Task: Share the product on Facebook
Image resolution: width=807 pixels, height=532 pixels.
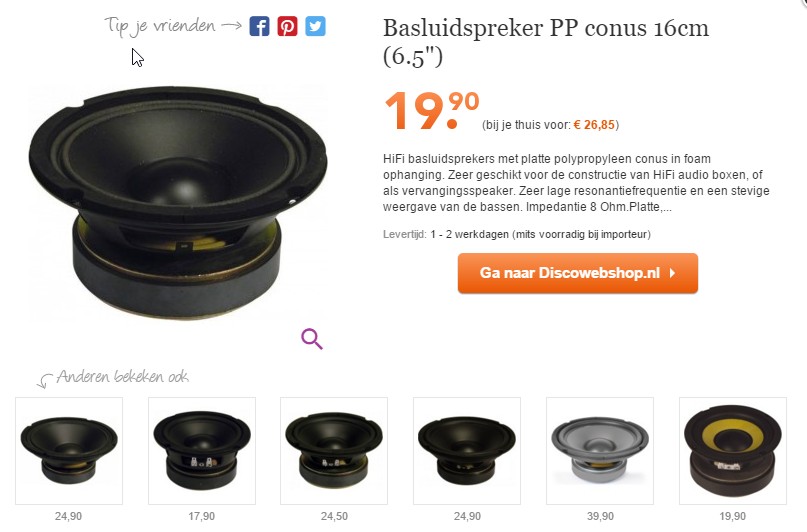Action: (259, 26)
